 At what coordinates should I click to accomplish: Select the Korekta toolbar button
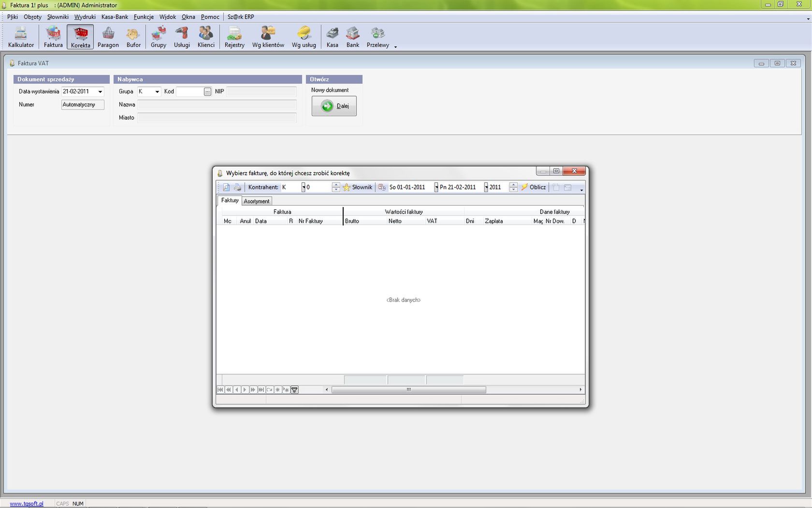pyautogui.click(x=80, y=37)
